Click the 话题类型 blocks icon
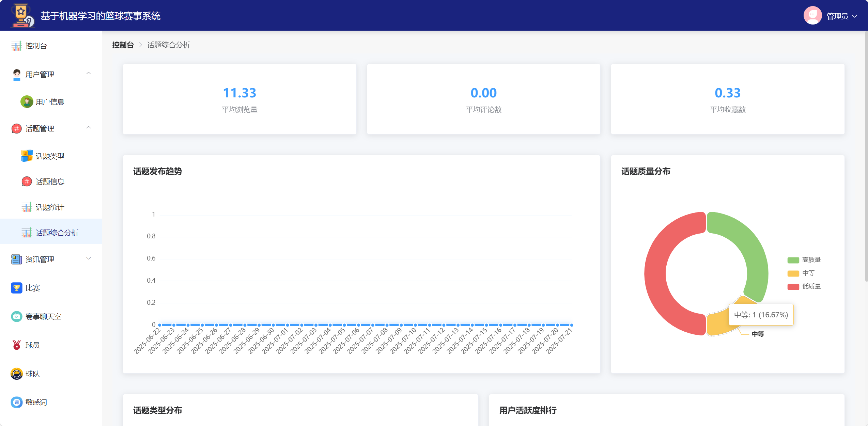This screenshot has width=868, height=426. coord(27,156)
